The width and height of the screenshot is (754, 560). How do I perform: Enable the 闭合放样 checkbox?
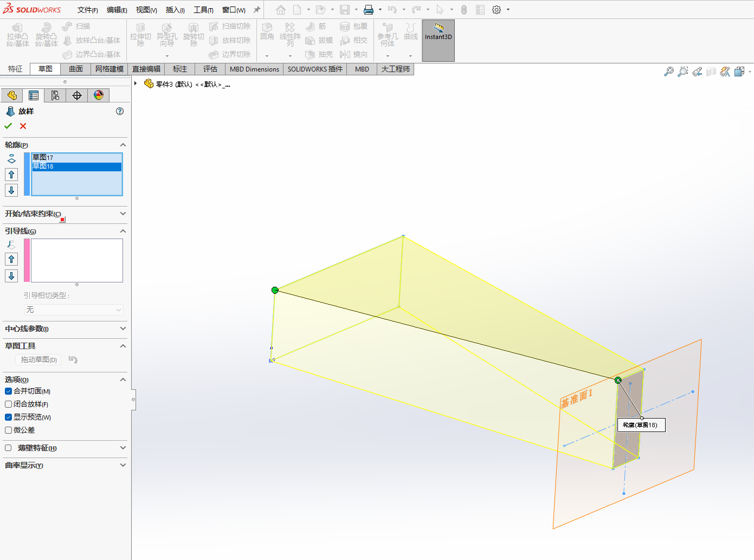9,404
